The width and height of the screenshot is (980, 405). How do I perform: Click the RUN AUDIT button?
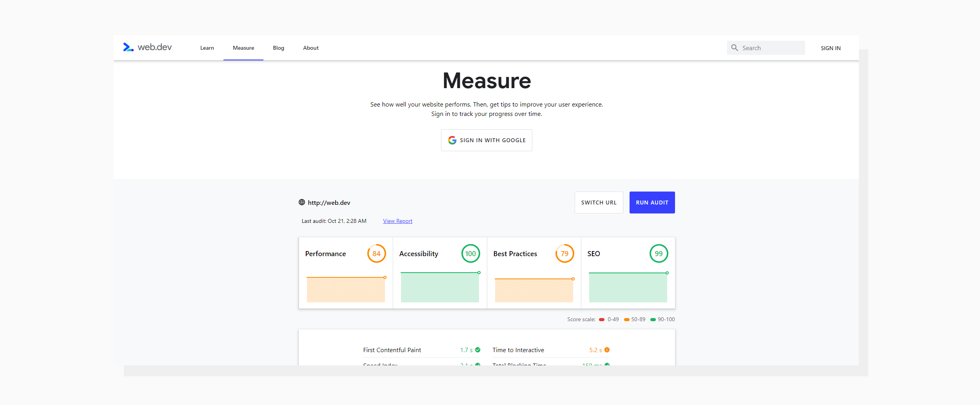pyautogui.click(x=652, y=202)
